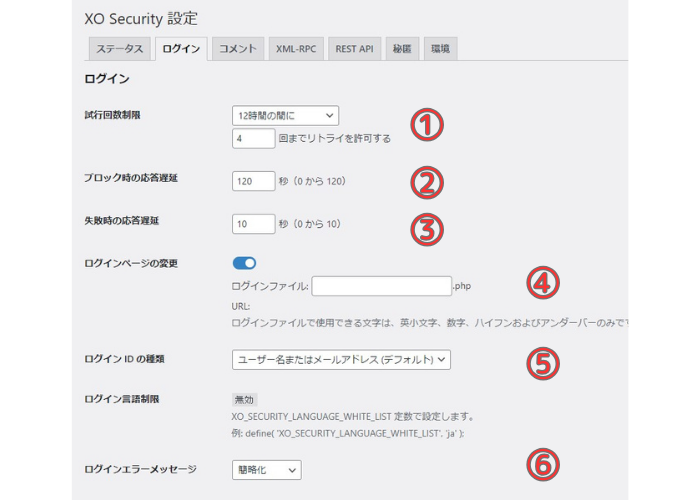Image resolution: width=700 pixels, height=500 pixels.
Task: Click the red circled number 6 marker
Action: (542, 465)
